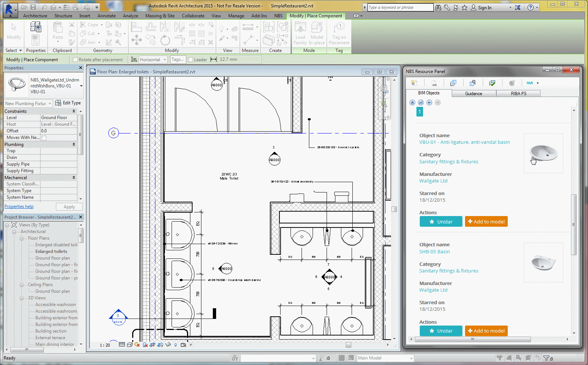
Task: Toggle Moves With Nearby checkbox
Action: click(x=44, y=138)
